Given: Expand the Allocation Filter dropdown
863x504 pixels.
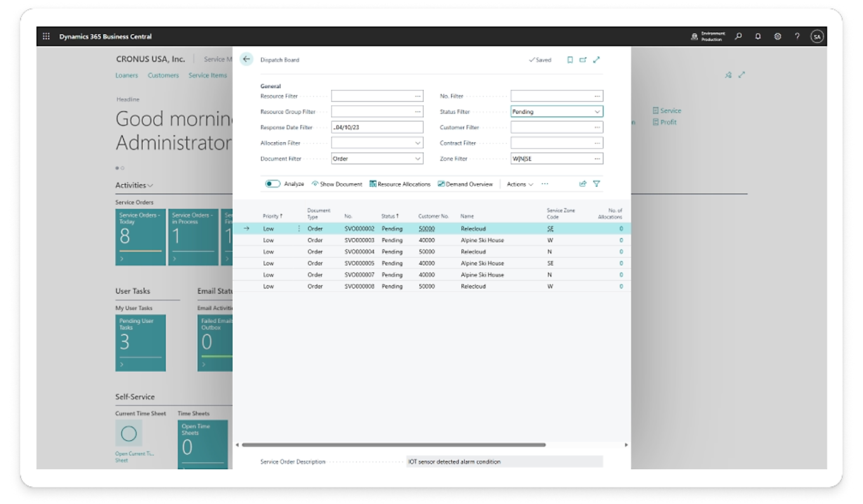Looking at the screenshot, I should click(418, 143).
